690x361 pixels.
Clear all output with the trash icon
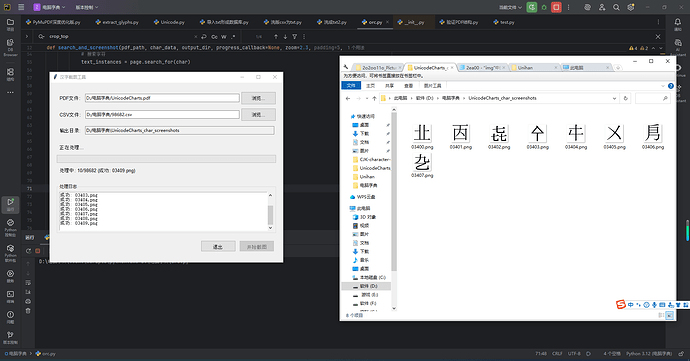click(28, 311)
